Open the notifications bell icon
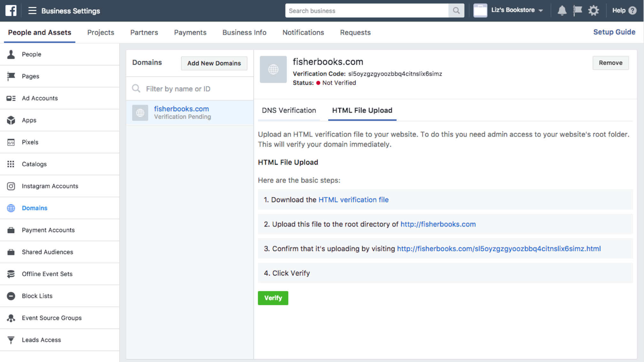Screen dimensions: 644x362 [x=562, y=11]
